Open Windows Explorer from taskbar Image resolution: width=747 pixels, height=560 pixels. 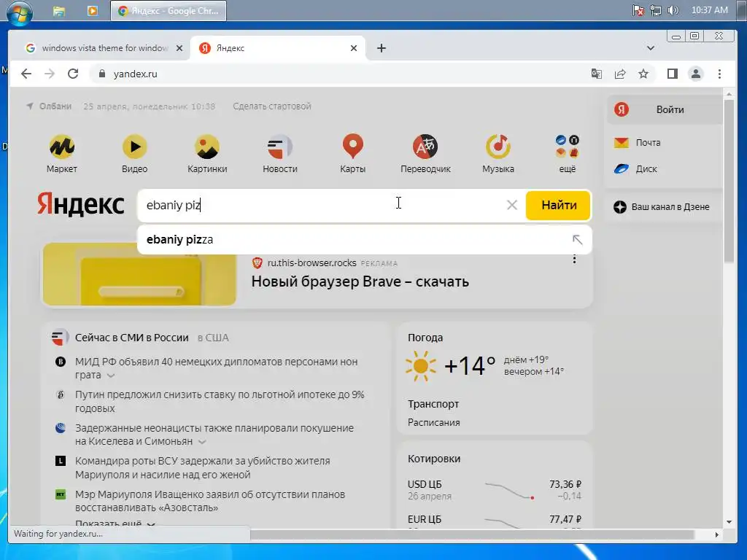[x=59, y=11]
